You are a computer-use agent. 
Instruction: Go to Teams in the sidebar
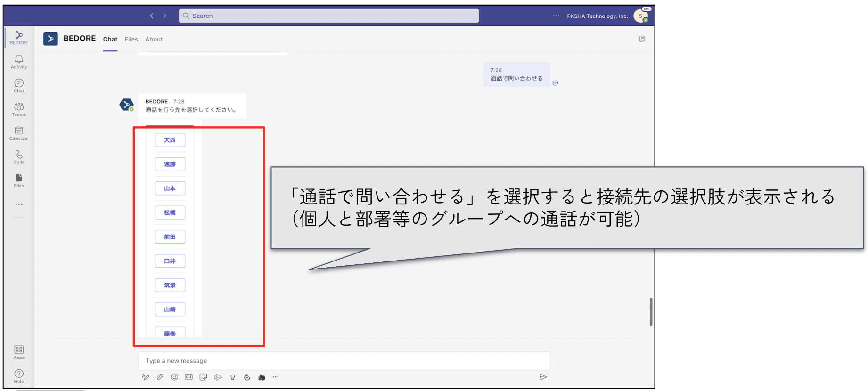pos(19,109)
